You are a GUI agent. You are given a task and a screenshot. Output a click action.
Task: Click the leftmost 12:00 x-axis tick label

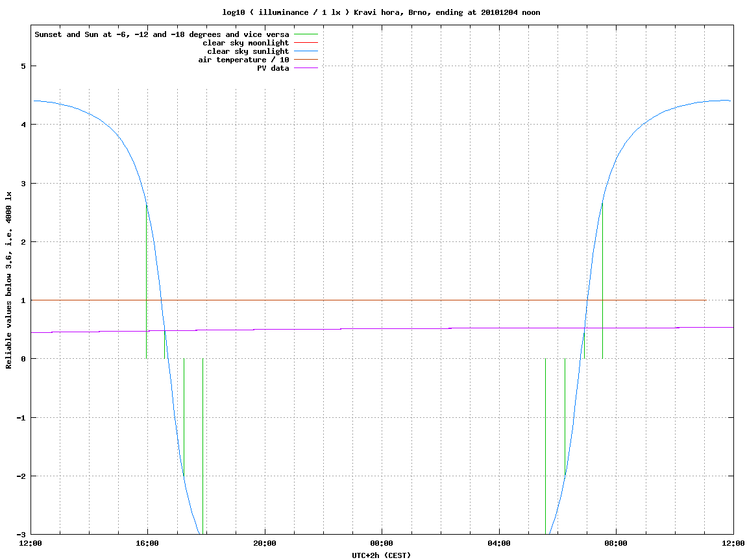point(31,543)
